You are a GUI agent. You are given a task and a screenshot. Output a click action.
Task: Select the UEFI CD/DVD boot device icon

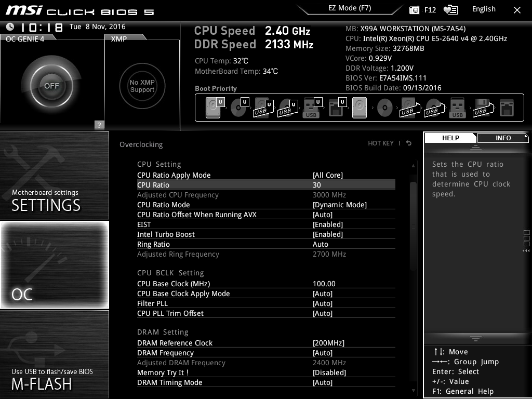pyautogui.click(x=240, y=108)
